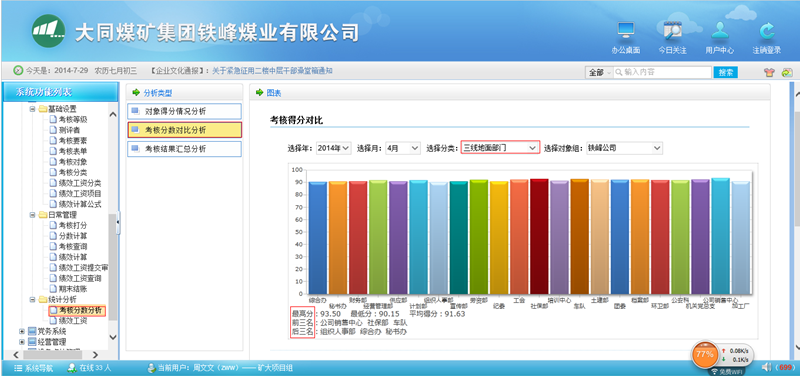Click the tree scrollbar up arrow
800x376 pixels.
coord(113,115)
